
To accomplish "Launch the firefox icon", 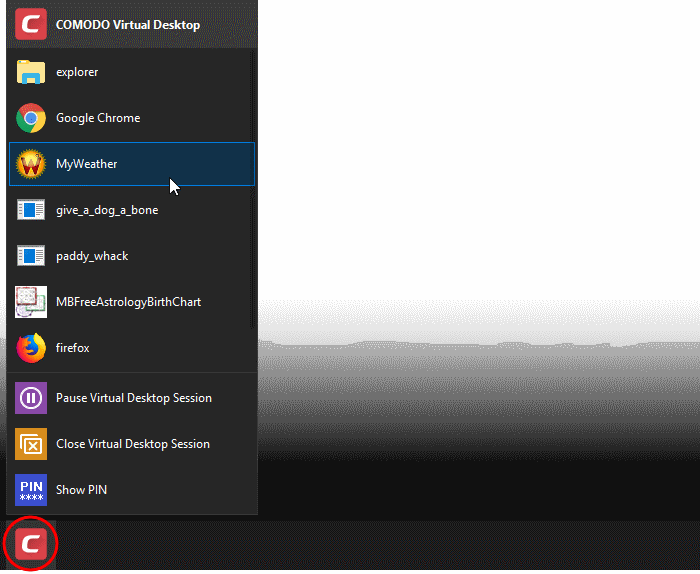I will [31, 348].
